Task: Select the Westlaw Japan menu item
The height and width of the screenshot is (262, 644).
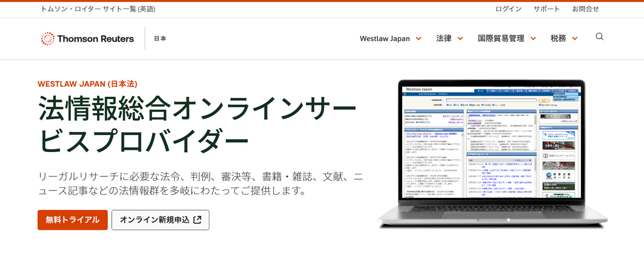Action: point(385,39)
